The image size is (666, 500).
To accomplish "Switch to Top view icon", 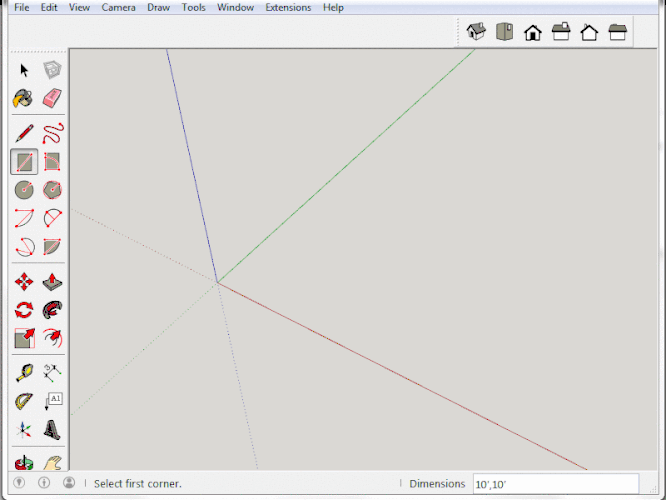I will tap(505, 32).
